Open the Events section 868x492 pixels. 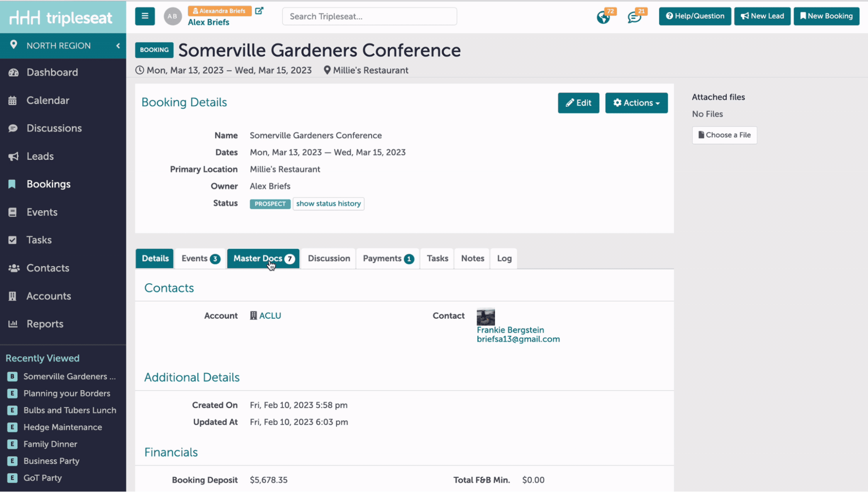(42, 212)
